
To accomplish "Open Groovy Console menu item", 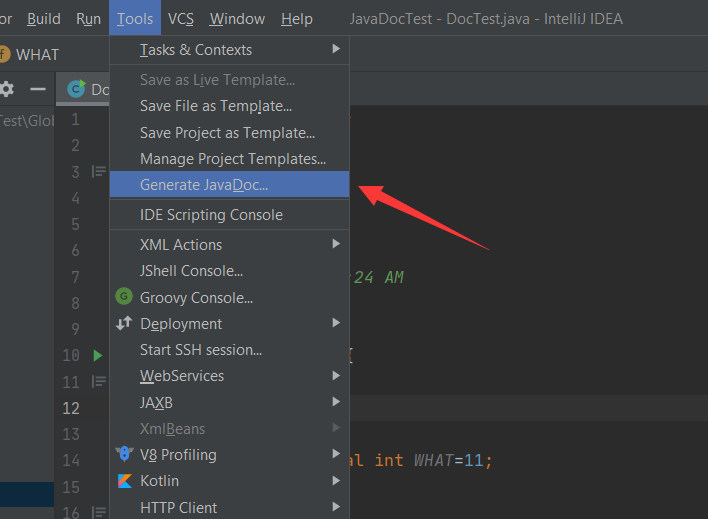I will (229, 298).
